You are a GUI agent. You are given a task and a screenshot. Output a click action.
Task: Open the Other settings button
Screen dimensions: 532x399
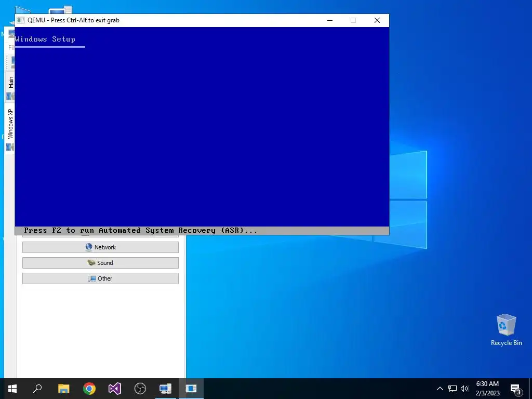[100, 278]
